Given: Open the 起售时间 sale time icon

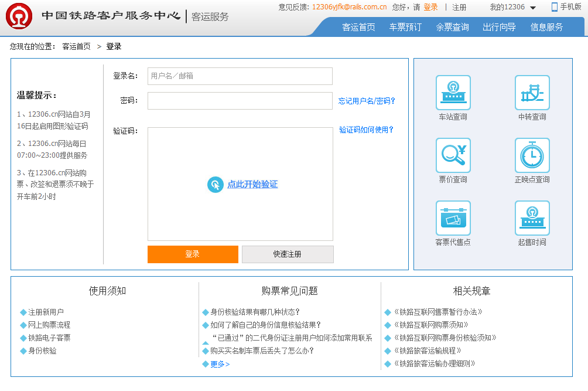Looking at the screenshot, I should click(x=532, y=218).
